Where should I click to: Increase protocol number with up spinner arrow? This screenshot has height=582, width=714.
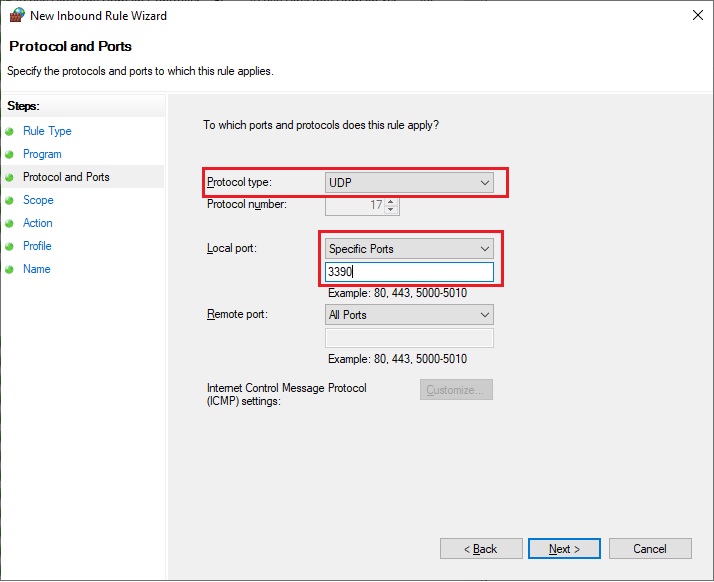coord(391,201)
